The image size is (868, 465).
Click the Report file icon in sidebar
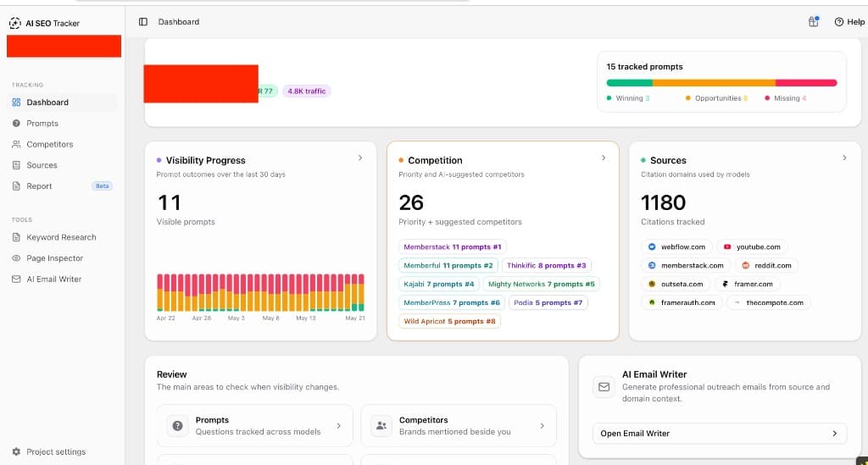(16, 186)
